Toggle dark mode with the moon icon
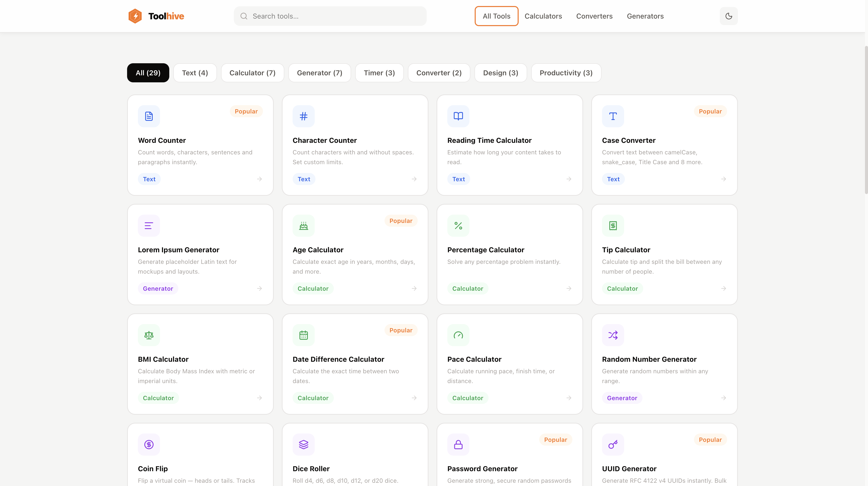The width and height of the screenshot is (868, 486). 729,16
